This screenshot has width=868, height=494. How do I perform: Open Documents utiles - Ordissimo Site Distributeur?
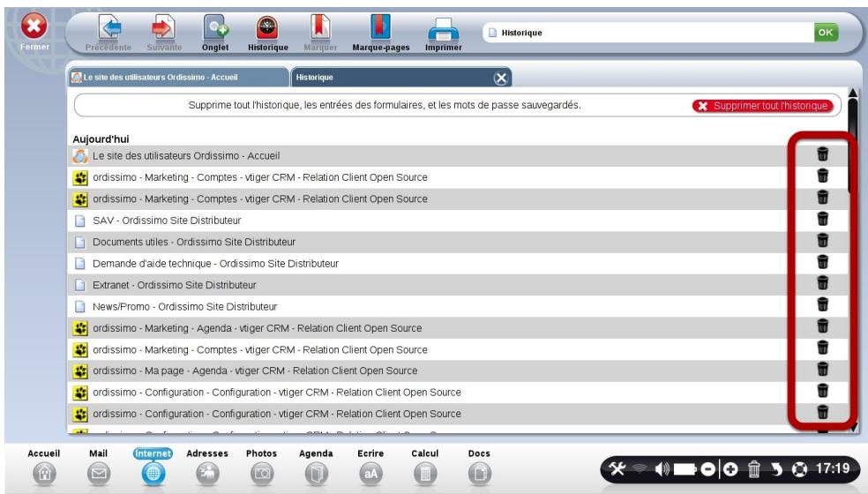coord(194,242)
